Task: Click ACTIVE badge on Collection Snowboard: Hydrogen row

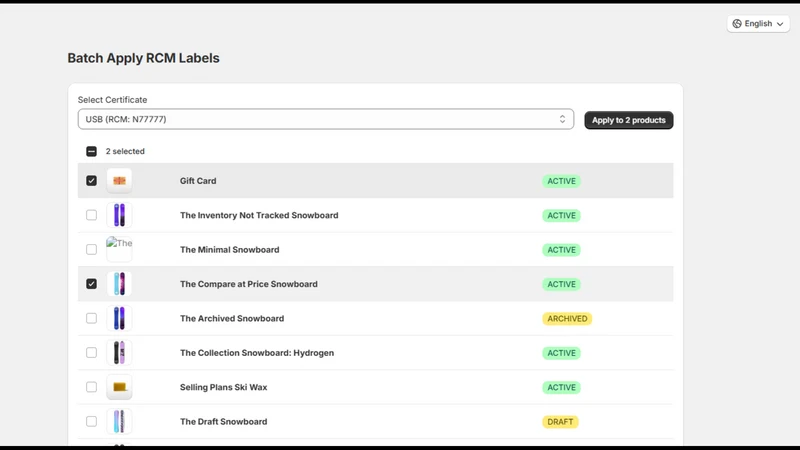Action: 561,353
